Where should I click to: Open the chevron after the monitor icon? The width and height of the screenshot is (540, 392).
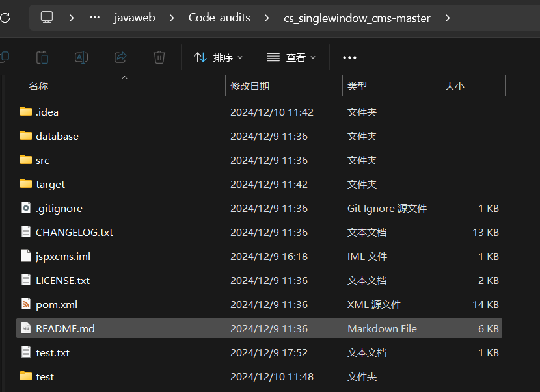(x=72, y=18)
